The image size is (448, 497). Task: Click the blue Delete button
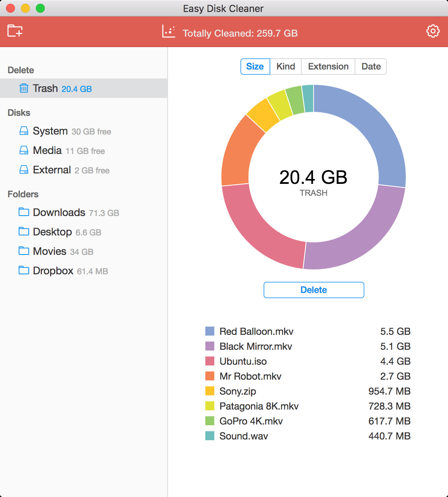pyautogui.click(x=314, y=290)
